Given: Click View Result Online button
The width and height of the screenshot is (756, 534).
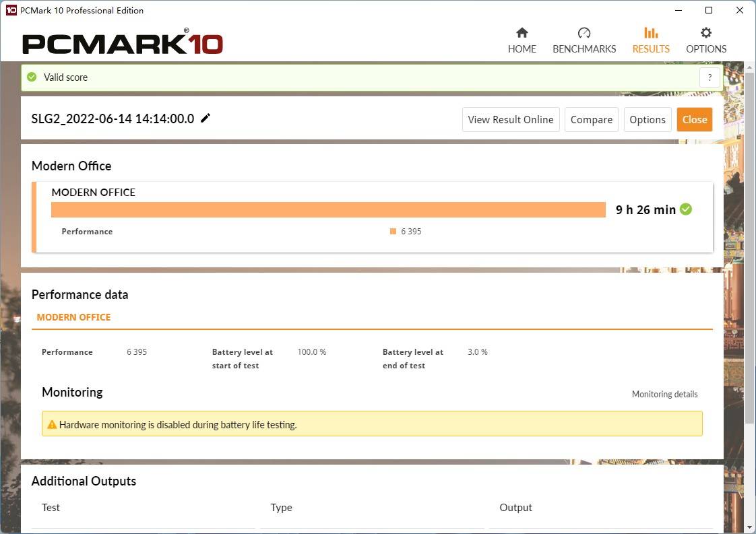Looking at the screenshot, I should coord(511,119).
